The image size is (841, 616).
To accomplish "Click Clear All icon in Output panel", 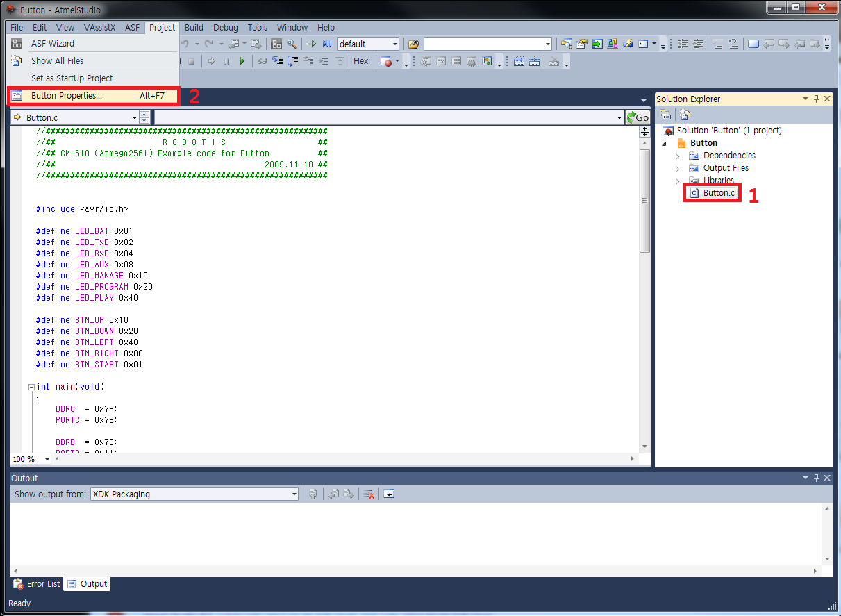I will [369, 494].
